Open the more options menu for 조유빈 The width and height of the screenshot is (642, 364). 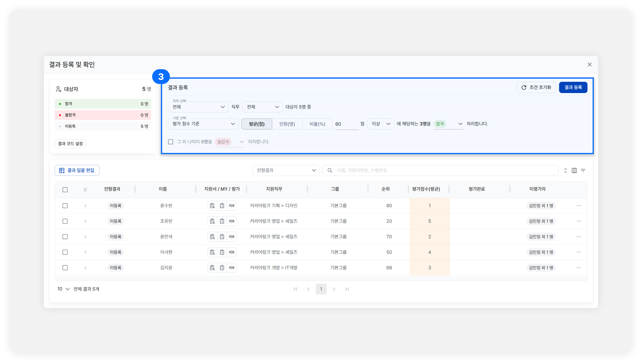579,221
